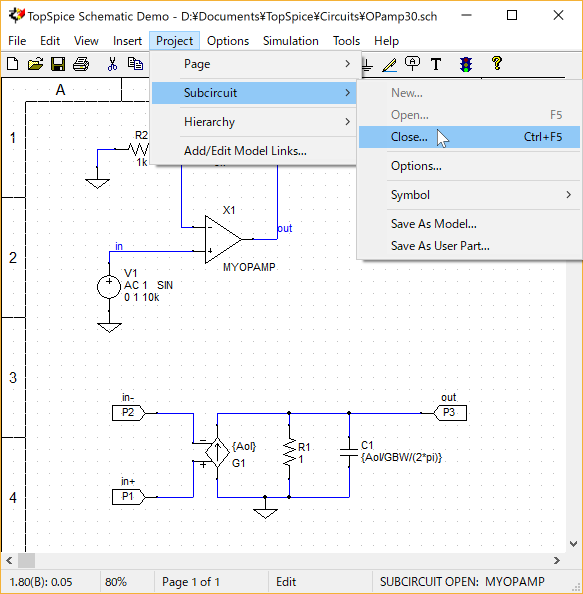The height and width of the screenshot is (594, 583).
Task: Click the traffic light simulation icon
Action: pyautogui.click(x=466, y=64)
